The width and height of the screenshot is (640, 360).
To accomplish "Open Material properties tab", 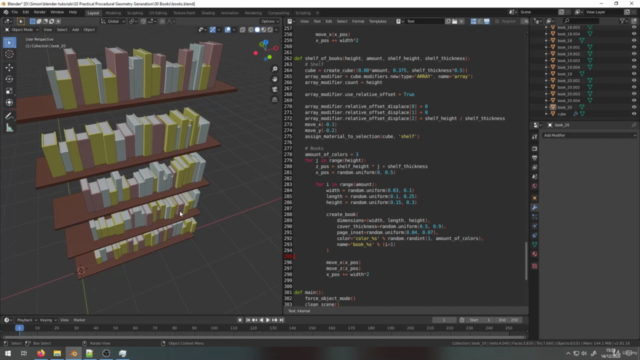I will [535, 254].
